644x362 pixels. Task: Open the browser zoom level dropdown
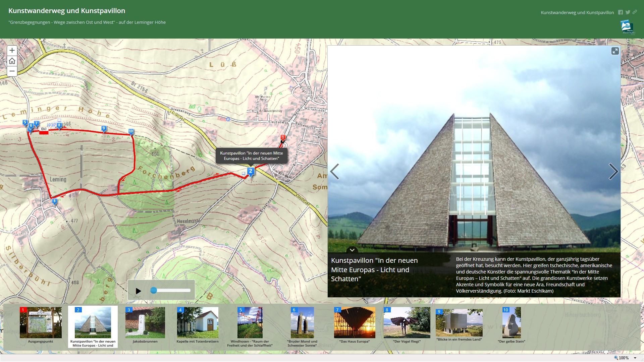pyautogui.click(x=635, y=358)
